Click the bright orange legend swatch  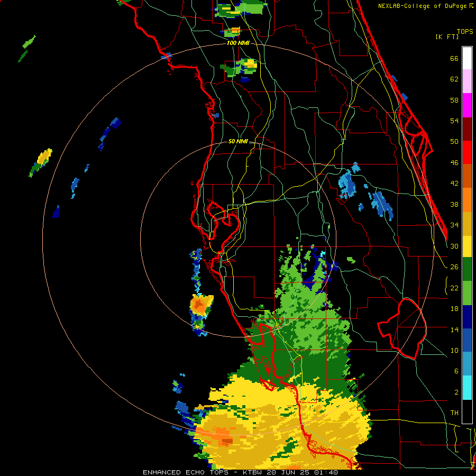pos(467,200)
